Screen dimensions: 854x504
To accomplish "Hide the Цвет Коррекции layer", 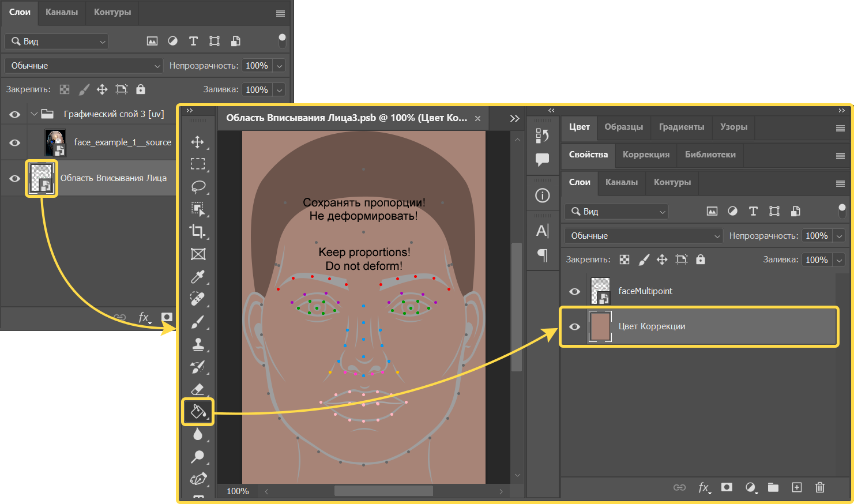I will (574, 326).
